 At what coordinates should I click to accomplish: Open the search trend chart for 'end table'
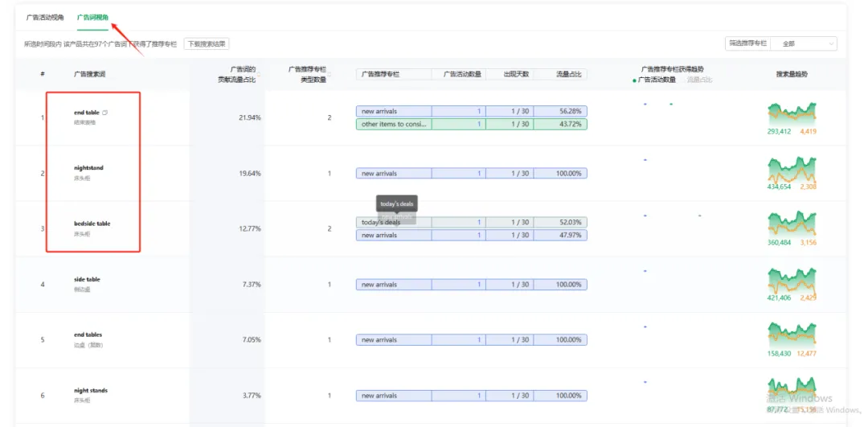[792, 114]
